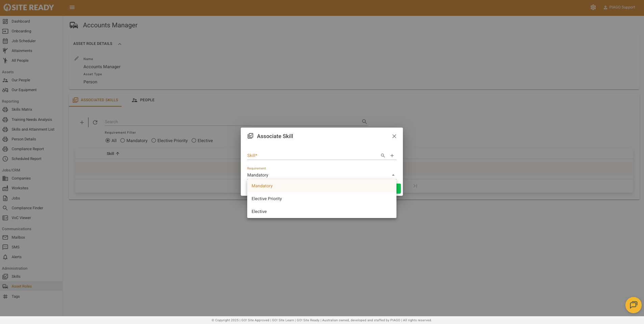The height and width of the screenshot is (324, 644).
Task: Open Skills Matrix in the sidebar
Action: (22, 110)
